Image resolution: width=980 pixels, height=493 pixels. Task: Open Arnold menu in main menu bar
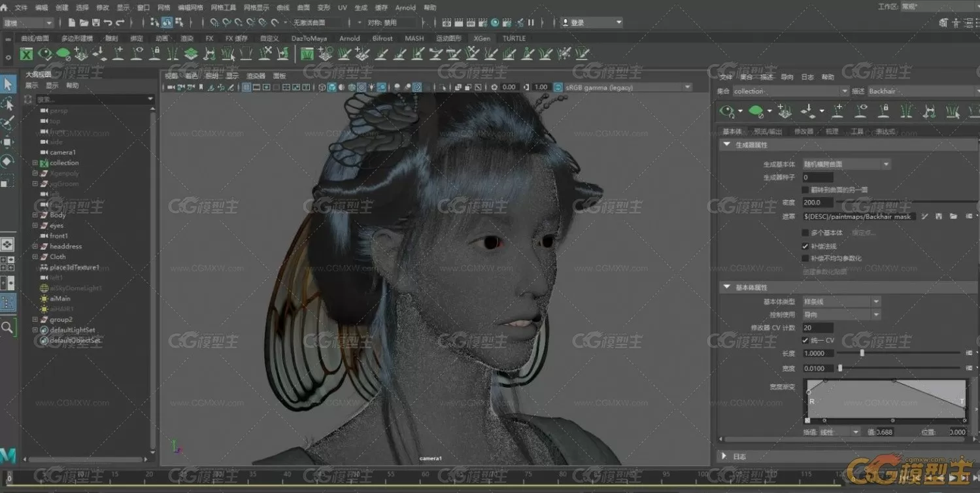[405, 8]
